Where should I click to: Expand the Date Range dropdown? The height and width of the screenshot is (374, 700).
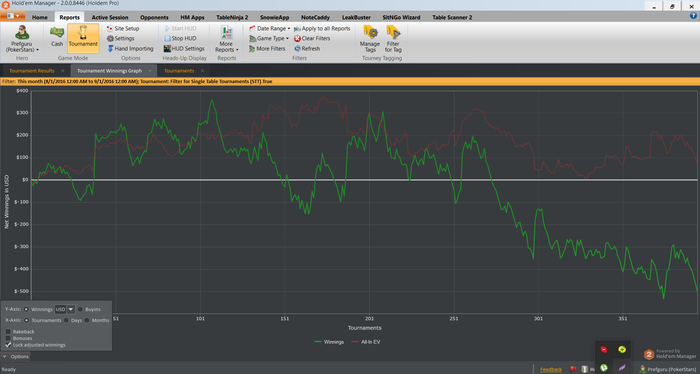269,28
